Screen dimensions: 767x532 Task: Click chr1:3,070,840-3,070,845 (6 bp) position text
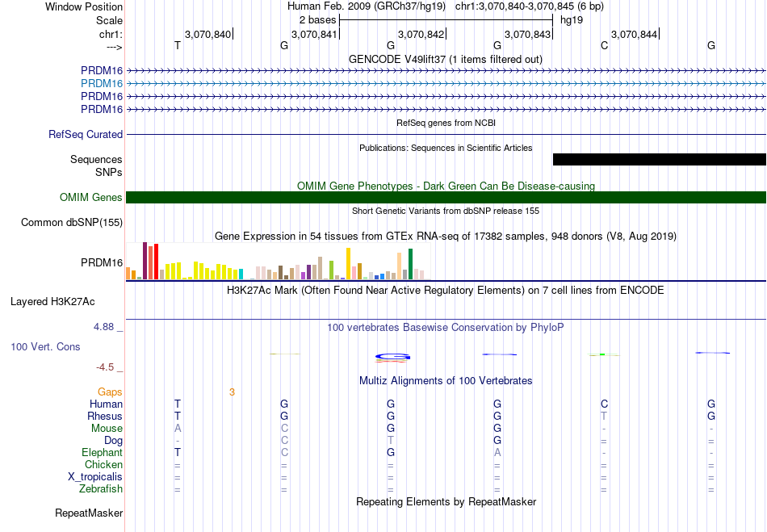point(530,6)
